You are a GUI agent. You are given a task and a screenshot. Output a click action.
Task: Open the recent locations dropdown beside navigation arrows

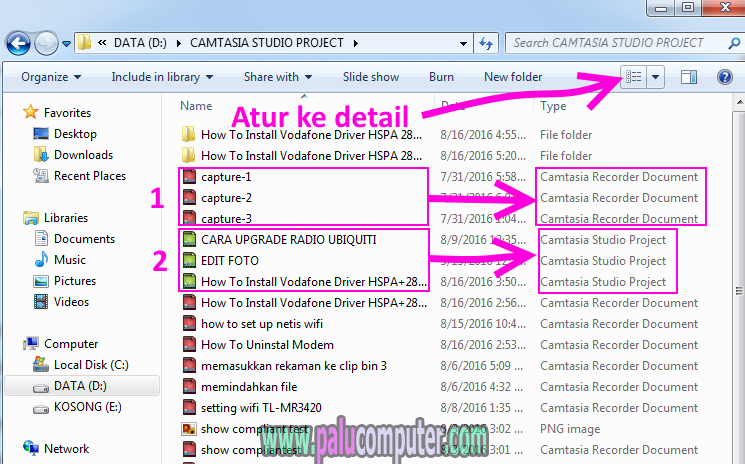[x=67, y=44]
